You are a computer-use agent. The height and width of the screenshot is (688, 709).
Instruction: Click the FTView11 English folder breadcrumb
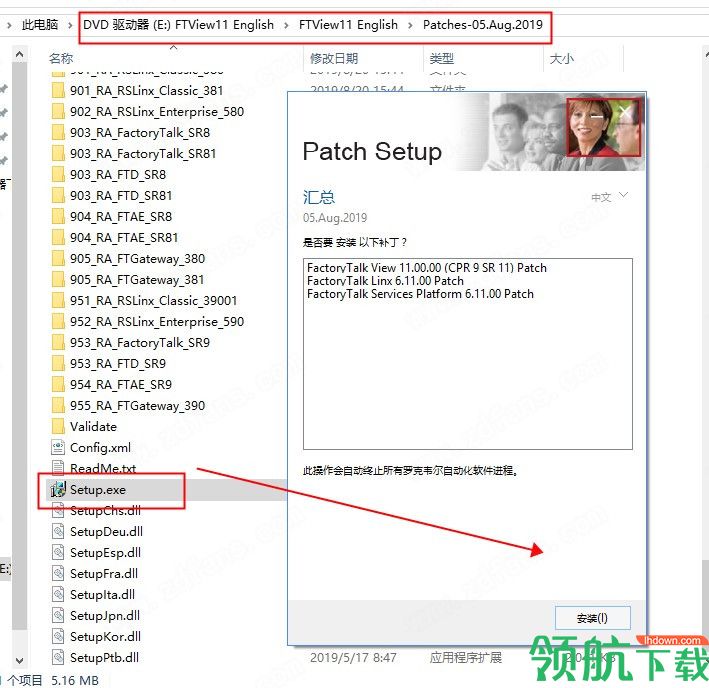[x=348, y=24]
